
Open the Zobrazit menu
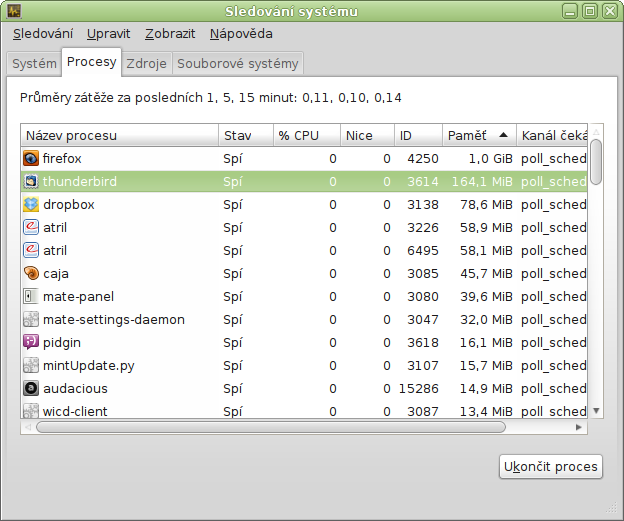[170, 33]
